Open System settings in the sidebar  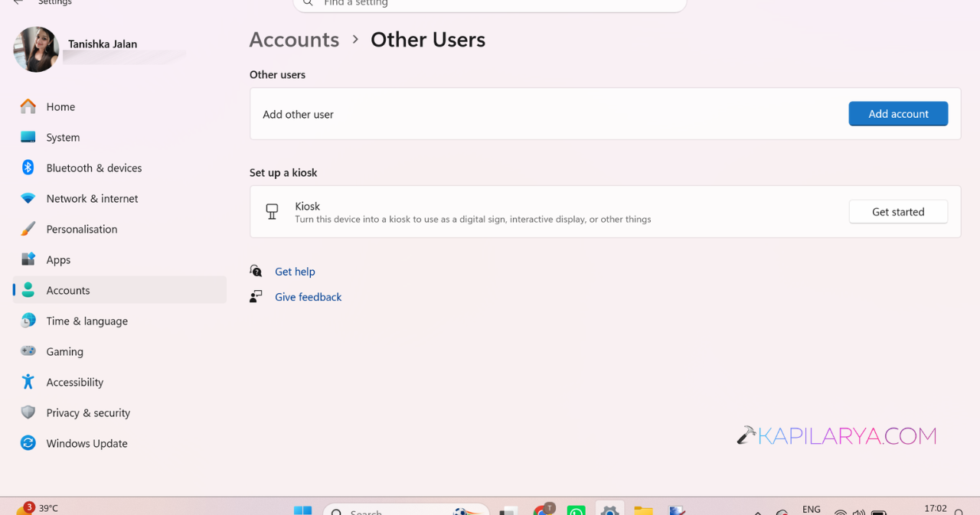(119, 137)
